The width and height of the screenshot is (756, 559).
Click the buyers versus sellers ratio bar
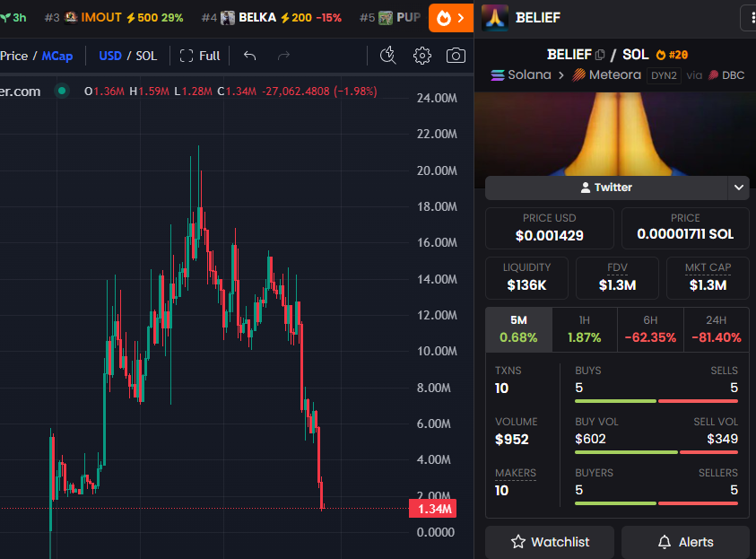(x=656, y=503)
